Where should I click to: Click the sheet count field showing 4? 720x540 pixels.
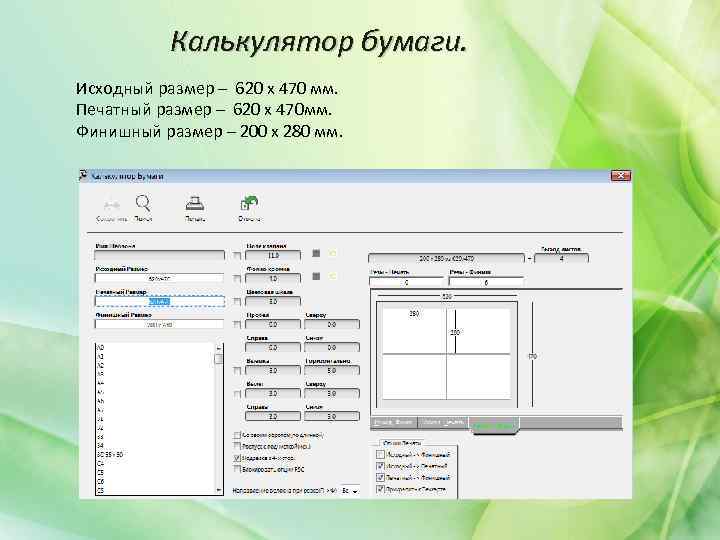pyautogui.click(x=561, y=259)
